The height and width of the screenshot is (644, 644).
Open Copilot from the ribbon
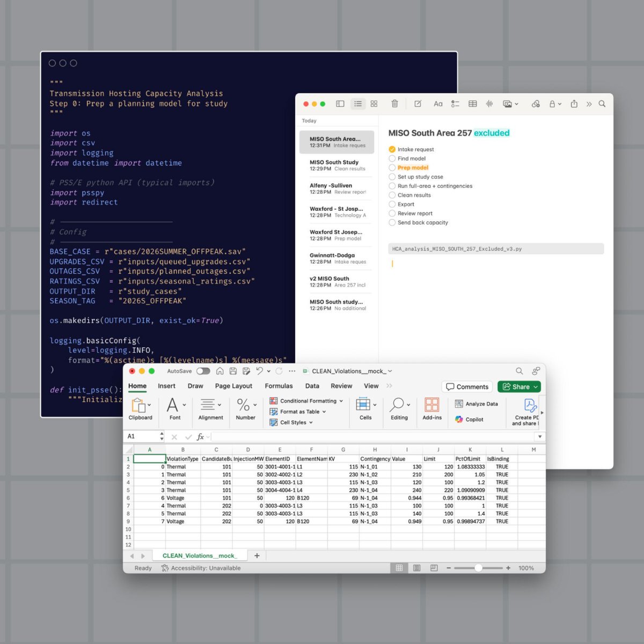[x=470, y=419]
